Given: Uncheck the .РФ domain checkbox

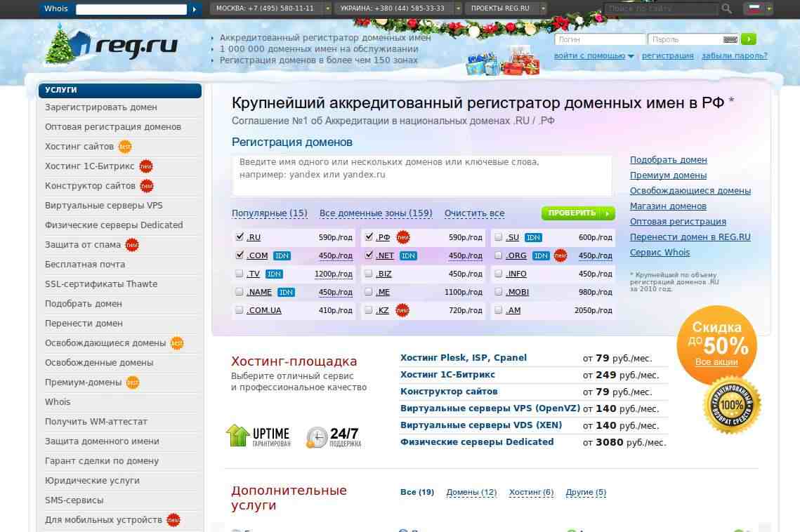Looking at the screenshot, I should [369, 237].
